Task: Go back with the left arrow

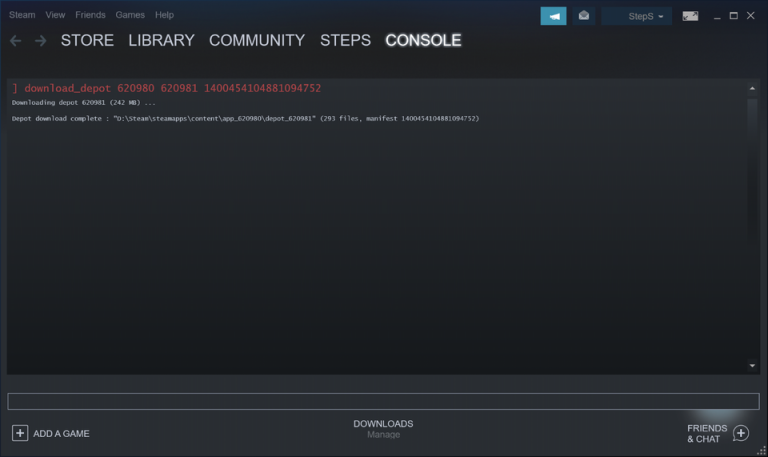Action: (x=15, y=41)
